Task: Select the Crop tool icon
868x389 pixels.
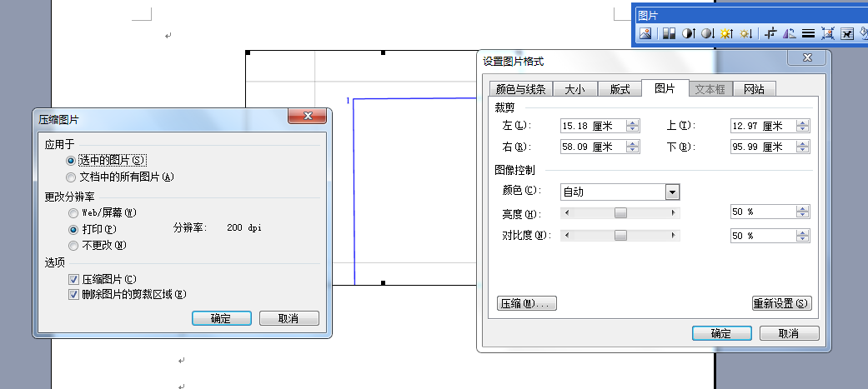Action: click(x=770, y=34)
